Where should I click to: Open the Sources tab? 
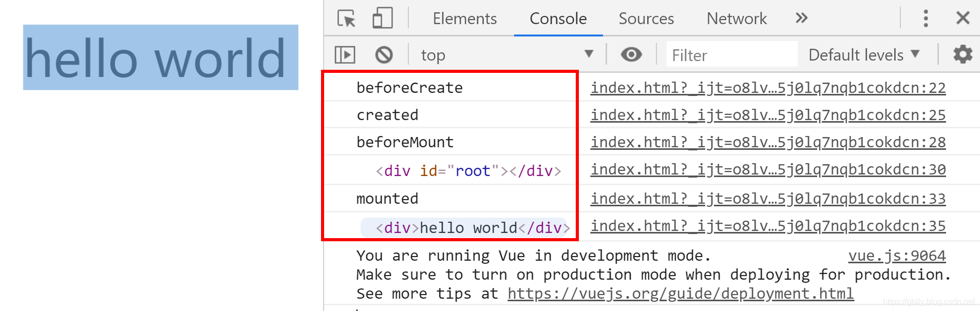pos(646,18)
